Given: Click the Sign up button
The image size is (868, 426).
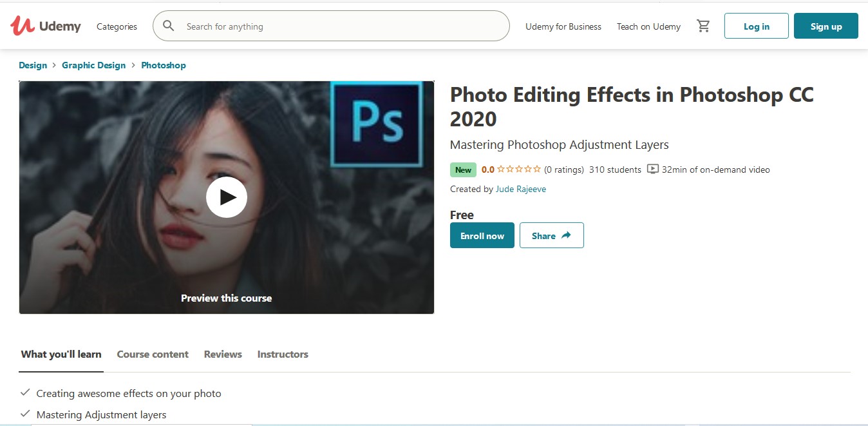Looking at the screenshot, I should 826,26.
